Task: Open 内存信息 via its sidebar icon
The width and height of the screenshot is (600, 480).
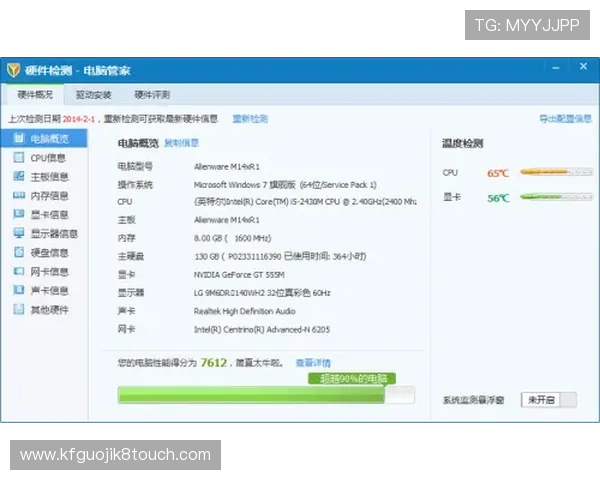Action: 19,196
